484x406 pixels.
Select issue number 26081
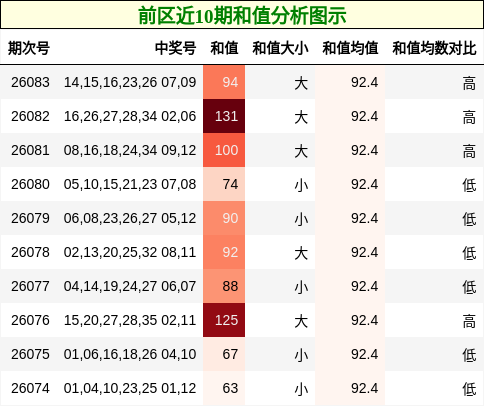(x=30, y=150)
